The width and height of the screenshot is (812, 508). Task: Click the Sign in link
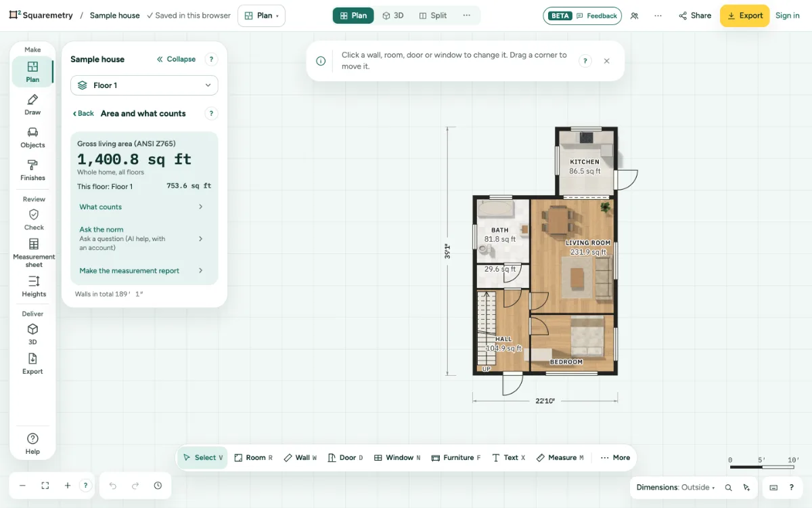(788, 16)
